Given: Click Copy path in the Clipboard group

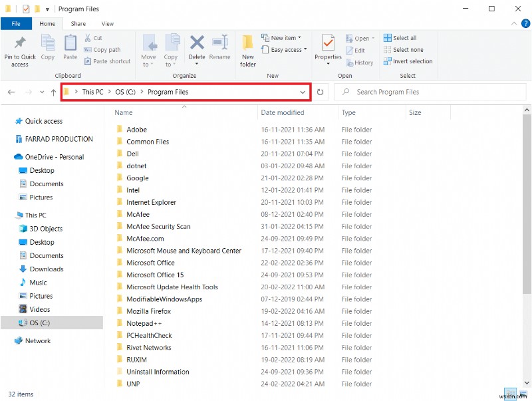Looking at the screenshot, I should click(103, 50).
